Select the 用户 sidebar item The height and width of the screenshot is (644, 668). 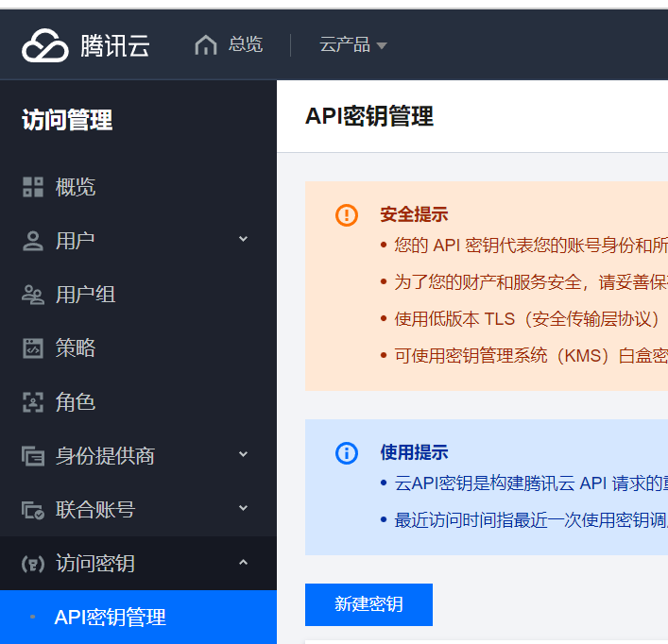tap(75, 241)
